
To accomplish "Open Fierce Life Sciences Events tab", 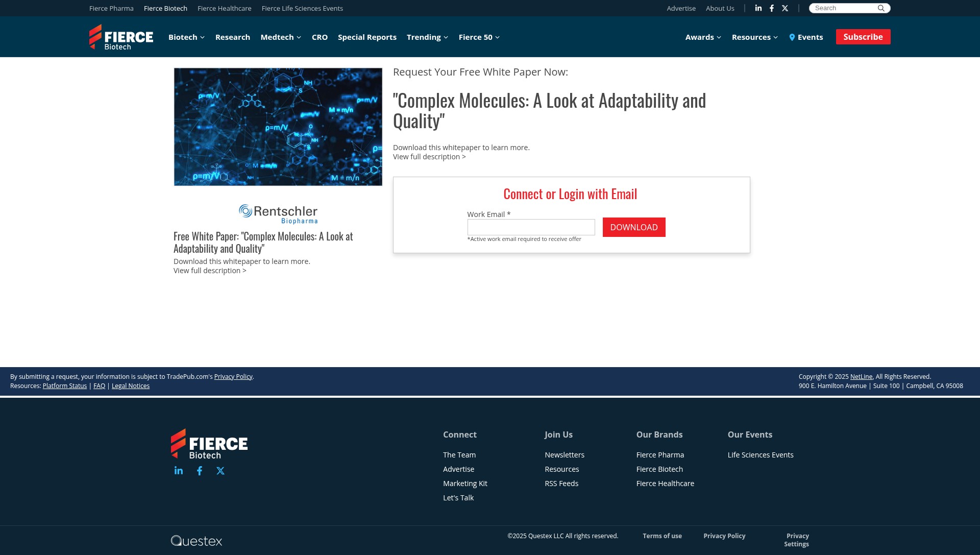I will click(x=302, y=8).
